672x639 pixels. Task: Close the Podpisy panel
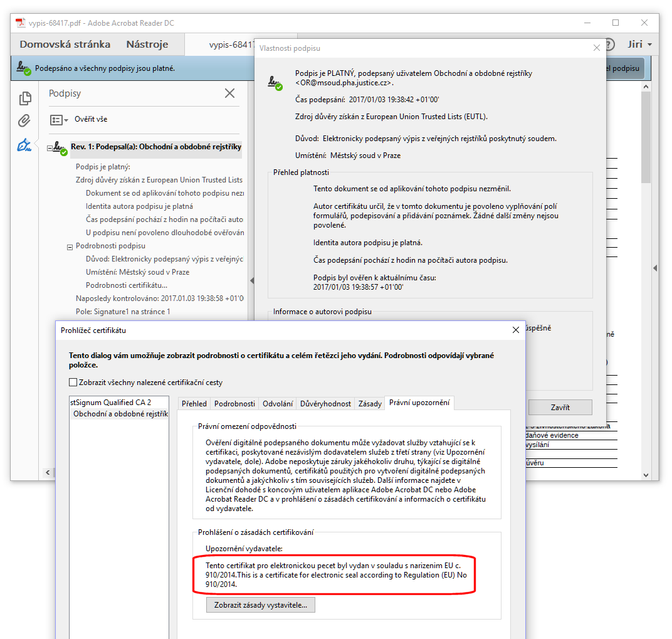(229, 93)
